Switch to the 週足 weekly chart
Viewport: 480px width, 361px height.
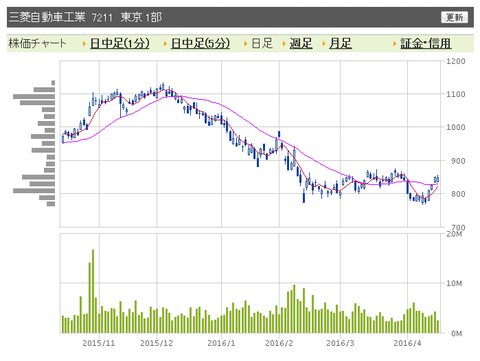[x=301, y=43]
